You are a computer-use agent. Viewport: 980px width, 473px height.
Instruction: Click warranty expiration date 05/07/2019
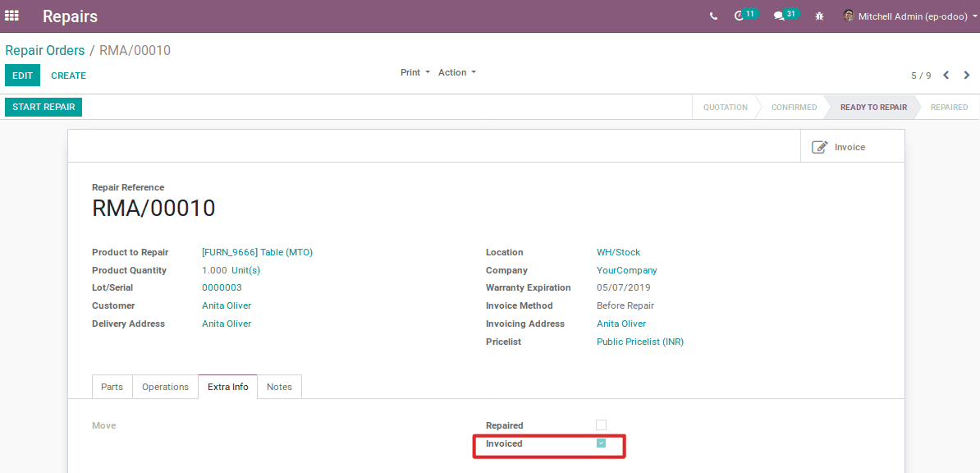pos(623,287)
